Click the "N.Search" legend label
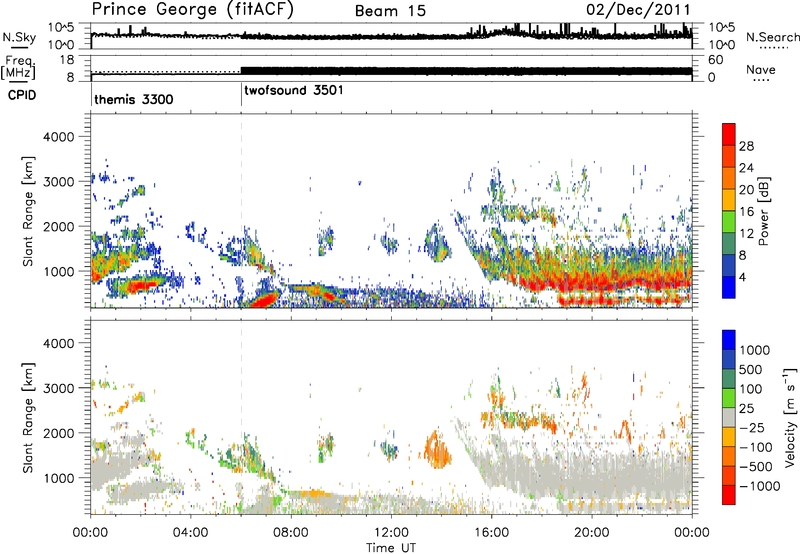 coord(773,37)
